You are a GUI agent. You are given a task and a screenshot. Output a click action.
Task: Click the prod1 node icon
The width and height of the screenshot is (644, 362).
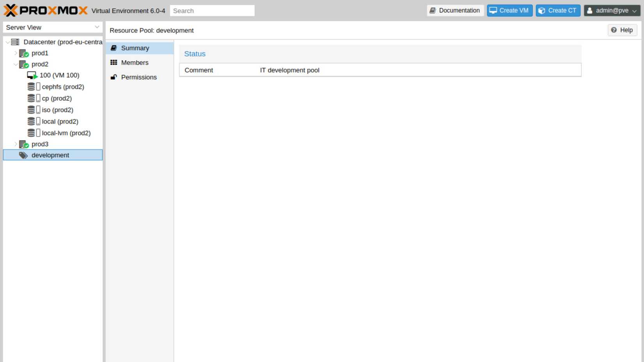coord(24,53)
